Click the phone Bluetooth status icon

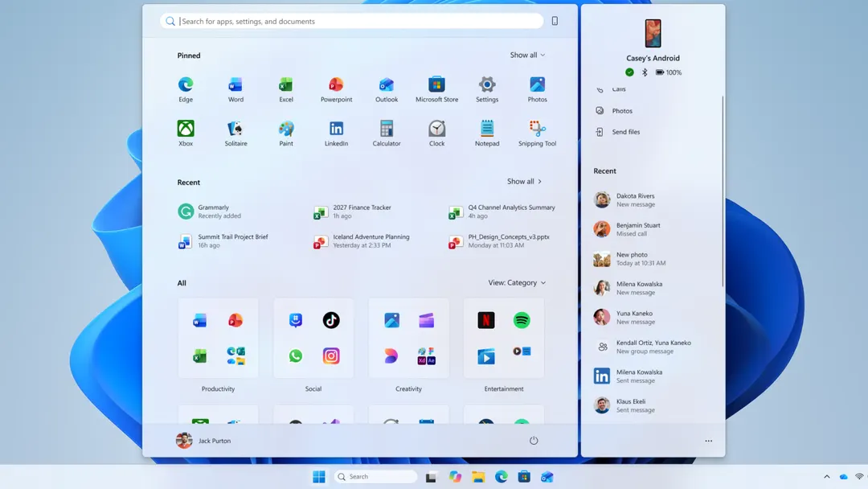tap(645, 72)
